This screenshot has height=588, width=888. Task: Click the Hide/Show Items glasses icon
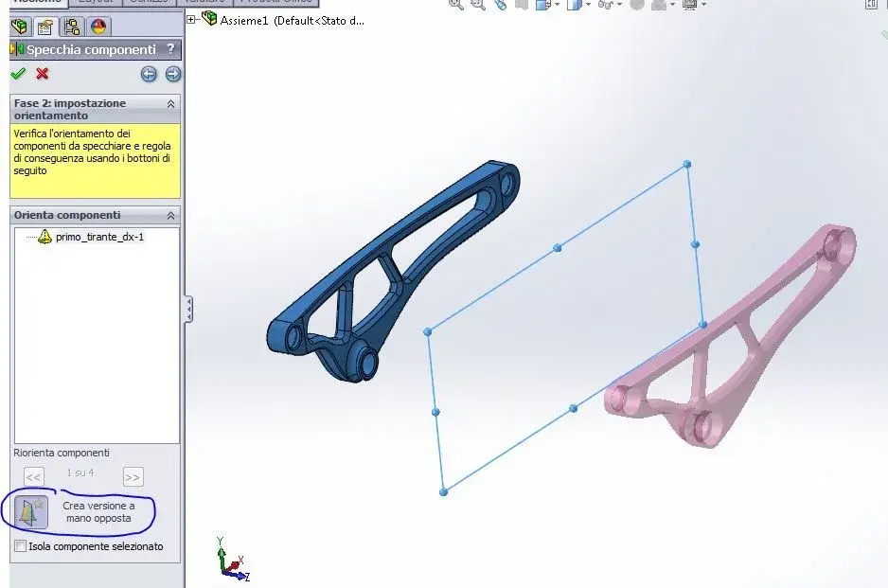click(605, 5)
